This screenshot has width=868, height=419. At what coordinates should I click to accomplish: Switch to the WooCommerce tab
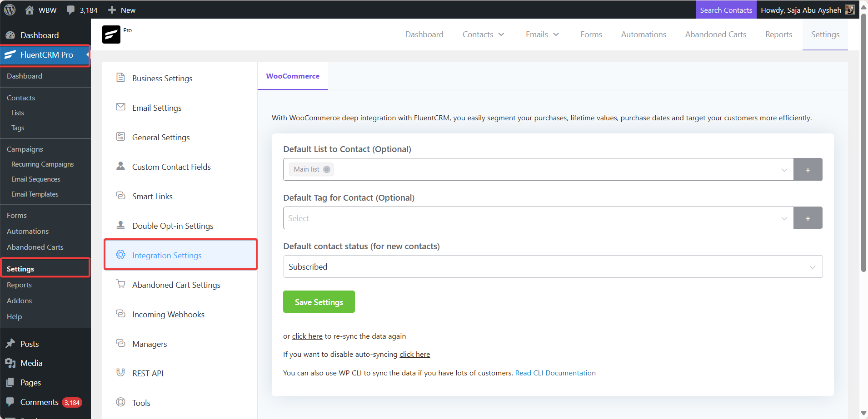tap(293, 76)
